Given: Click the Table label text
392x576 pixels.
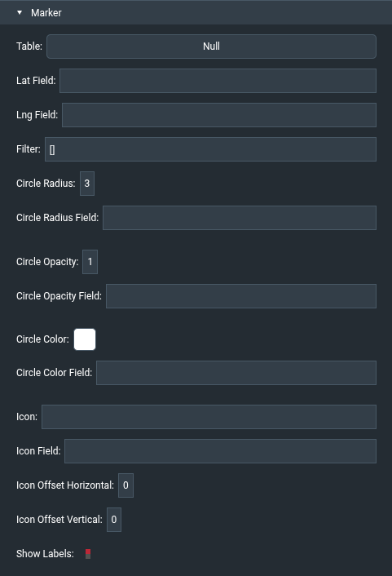Looking at the screenshot, I should pos(29,47).
